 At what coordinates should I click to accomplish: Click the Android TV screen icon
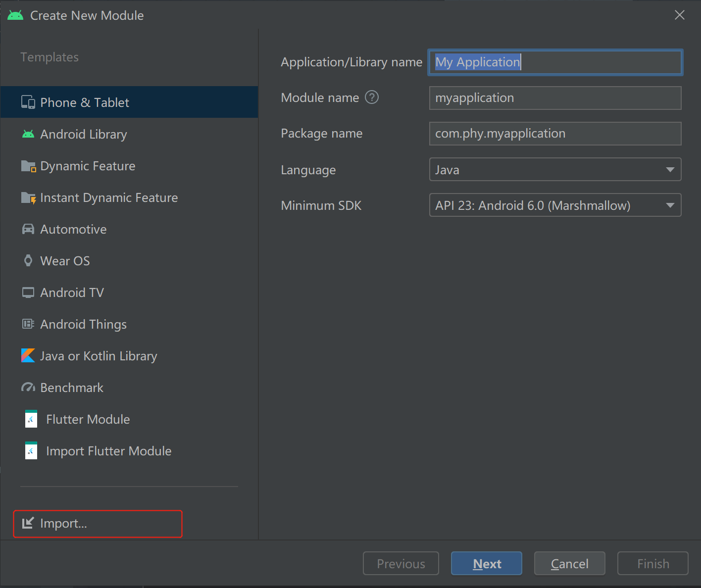pos(28,293)
